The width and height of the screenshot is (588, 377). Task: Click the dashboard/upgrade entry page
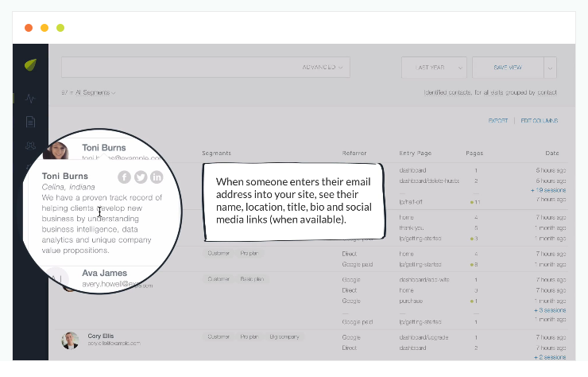coord(424,337)
